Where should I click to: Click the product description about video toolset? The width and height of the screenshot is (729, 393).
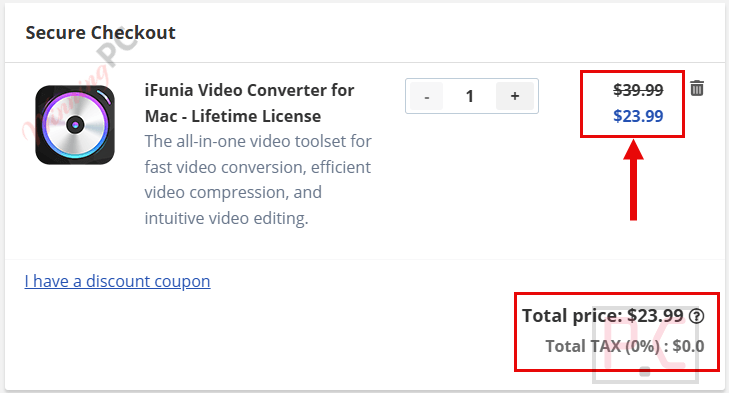[258, 180]
